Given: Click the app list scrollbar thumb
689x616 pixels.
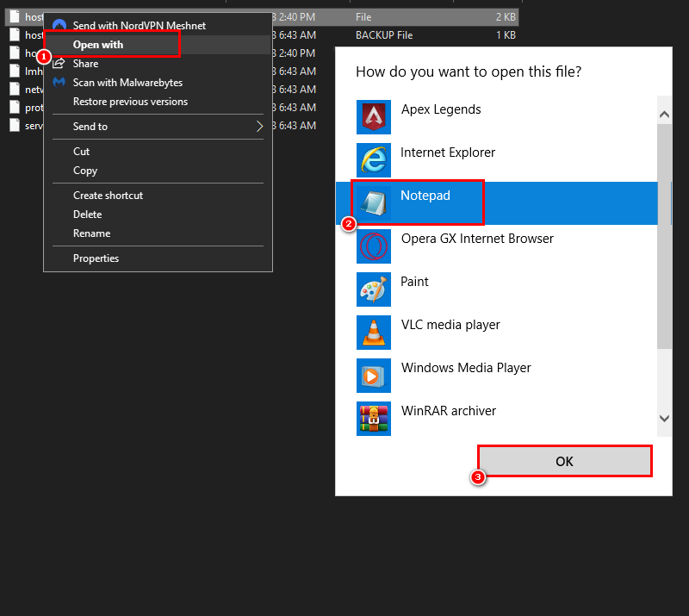Looking at the screenshot, I should point(664,237).
